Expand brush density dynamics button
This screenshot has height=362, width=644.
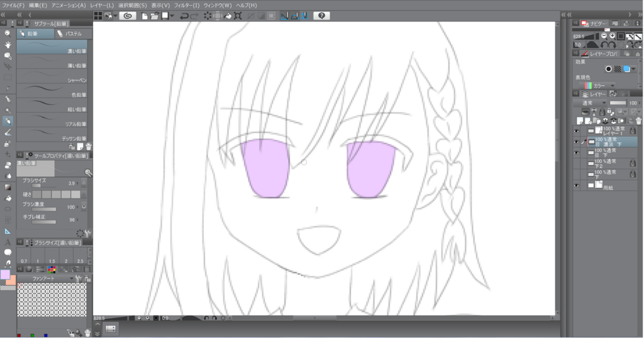click(84, 206)
